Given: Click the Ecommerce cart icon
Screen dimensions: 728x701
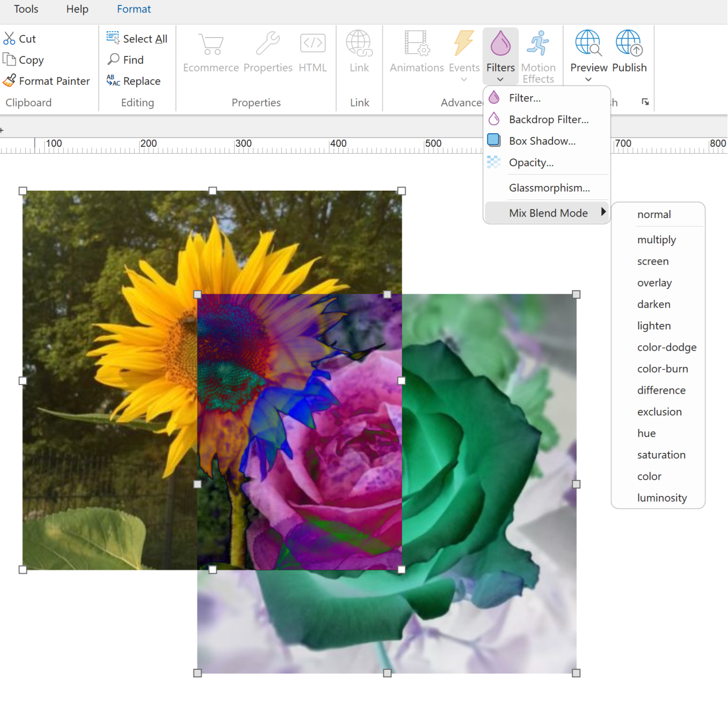Looking at the screenshot, I should [210, 44].
